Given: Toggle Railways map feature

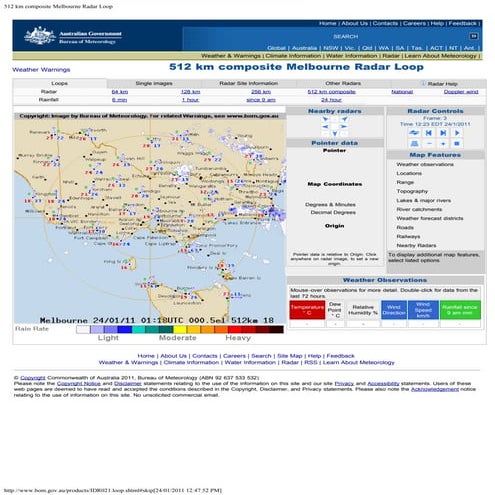Looking at the screenshot, I should point(408,236).
